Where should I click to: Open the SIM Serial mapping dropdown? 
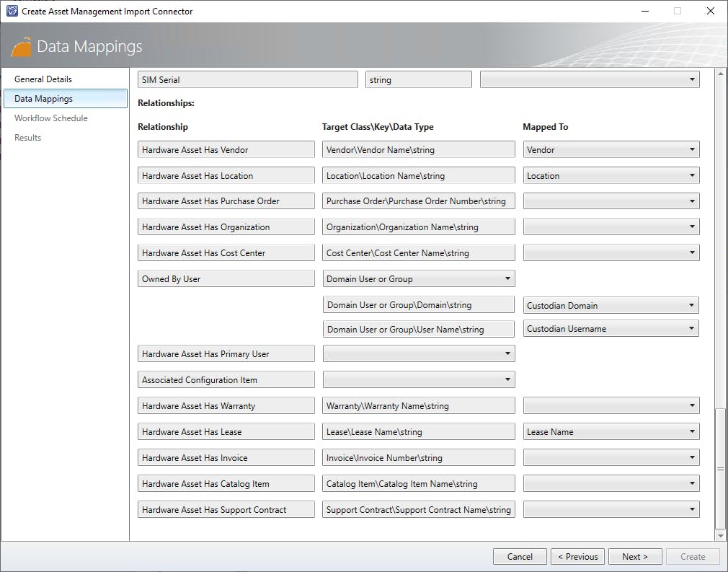(x=589, y=80)
